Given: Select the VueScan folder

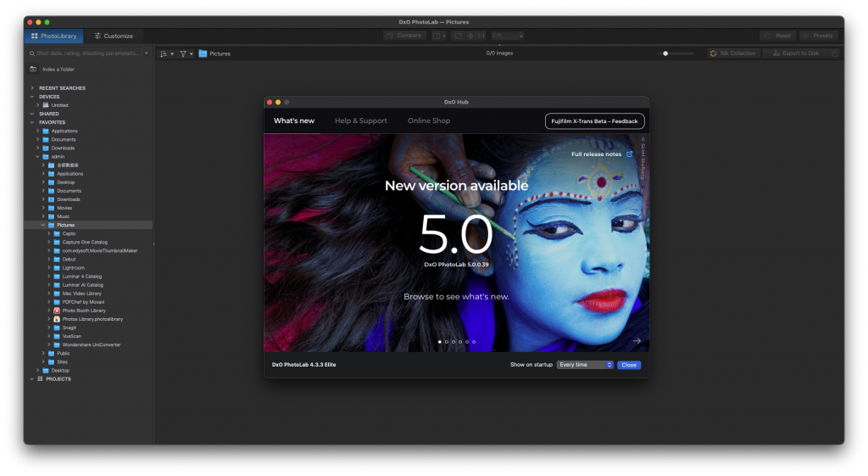Looking at the screenshot, I should (x=71, y=336).
